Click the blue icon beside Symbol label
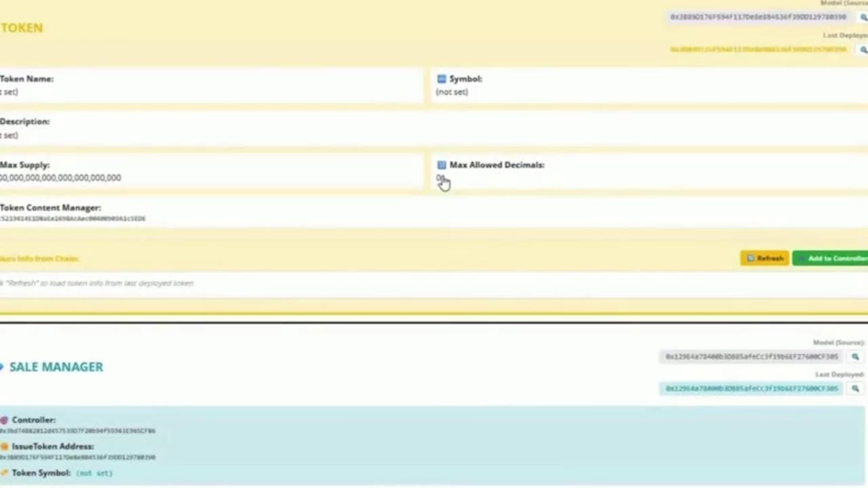This screenshot has height=488, width=868. click(441, 79)
